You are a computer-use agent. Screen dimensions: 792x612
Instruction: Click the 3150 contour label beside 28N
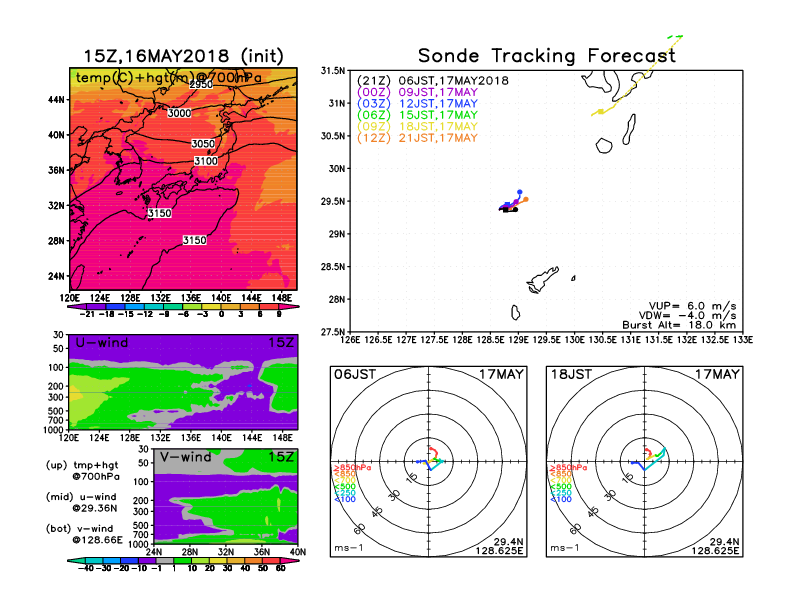(x=194, y=240)
